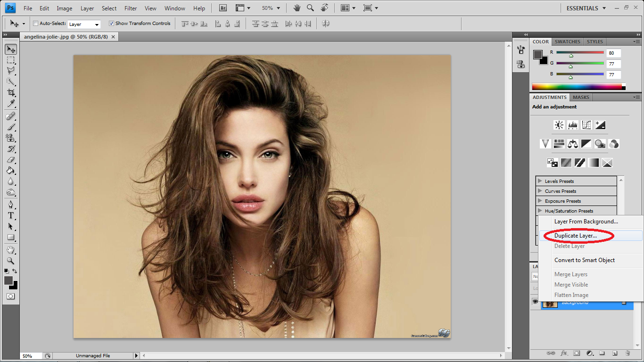Click the delete layer trash icon
The width and height of the screenshot is (644, 362).
tap(627, 353)
